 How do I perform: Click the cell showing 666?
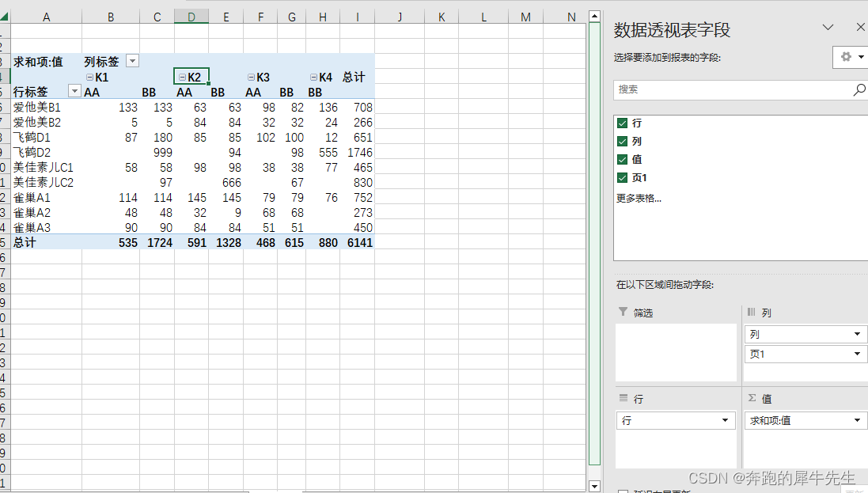coord(226,182)
